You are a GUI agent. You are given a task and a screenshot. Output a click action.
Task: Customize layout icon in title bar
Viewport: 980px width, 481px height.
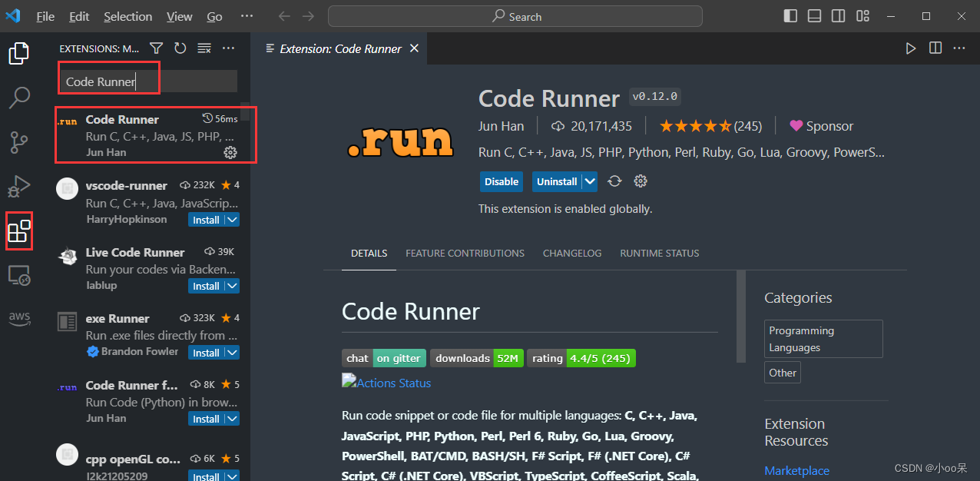(862, 16)
